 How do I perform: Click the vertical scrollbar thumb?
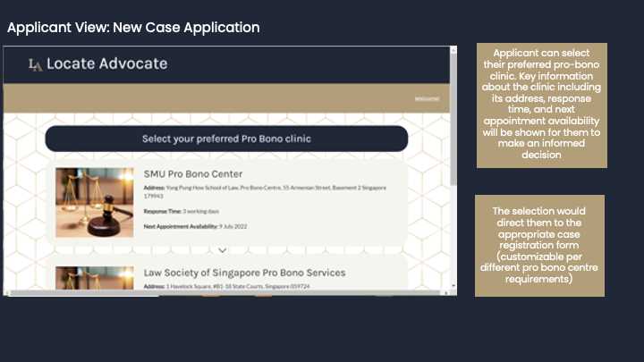(453, 119)
